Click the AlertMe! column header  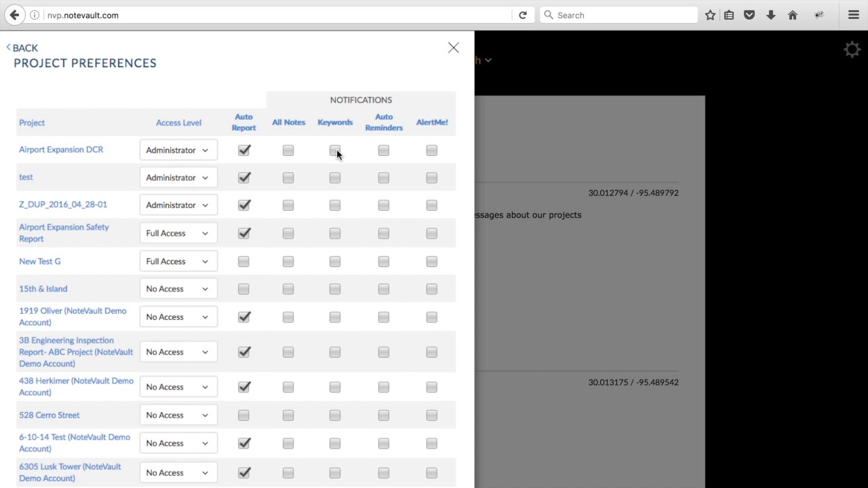pyautogui.click(x=432, y=123)
